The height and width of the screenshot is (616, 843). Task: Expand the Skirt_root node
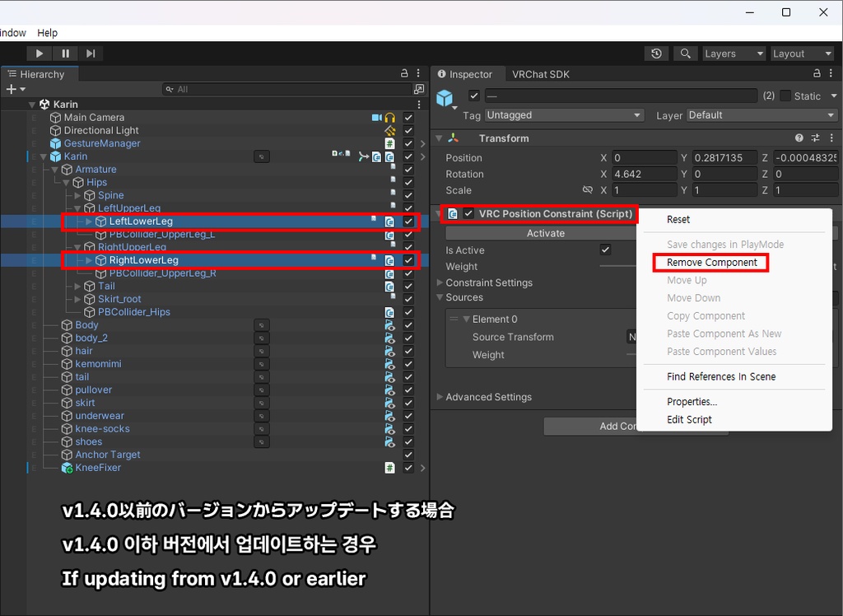tap(77, 299)
